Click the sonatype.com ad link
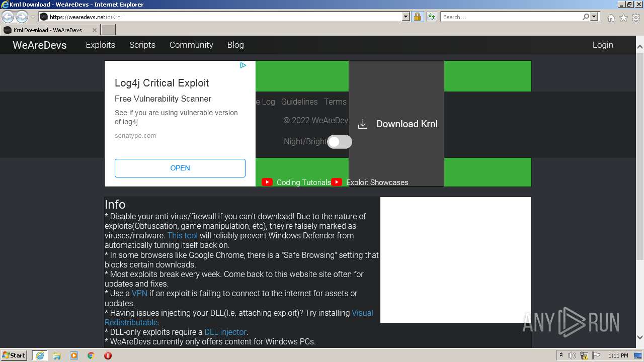Screen dimensions: 644x362 pyautogui.click(x=135, y=136)
